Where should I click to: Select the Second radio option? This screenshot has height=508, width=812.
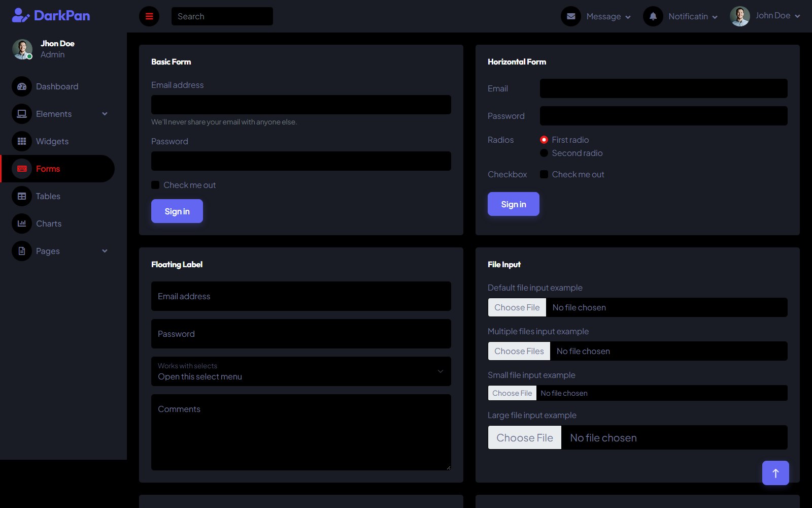[544, 153]
